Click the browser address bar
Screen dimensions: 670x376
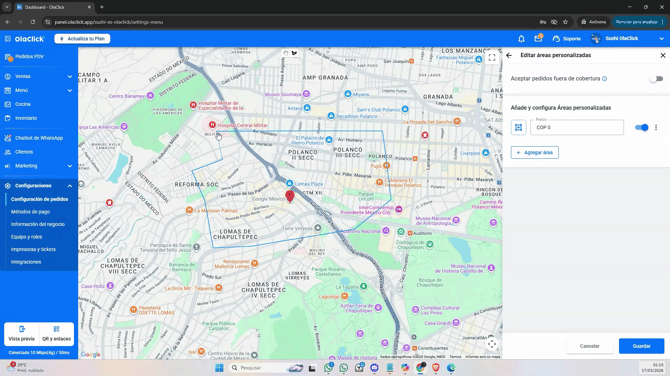[291, 22]
